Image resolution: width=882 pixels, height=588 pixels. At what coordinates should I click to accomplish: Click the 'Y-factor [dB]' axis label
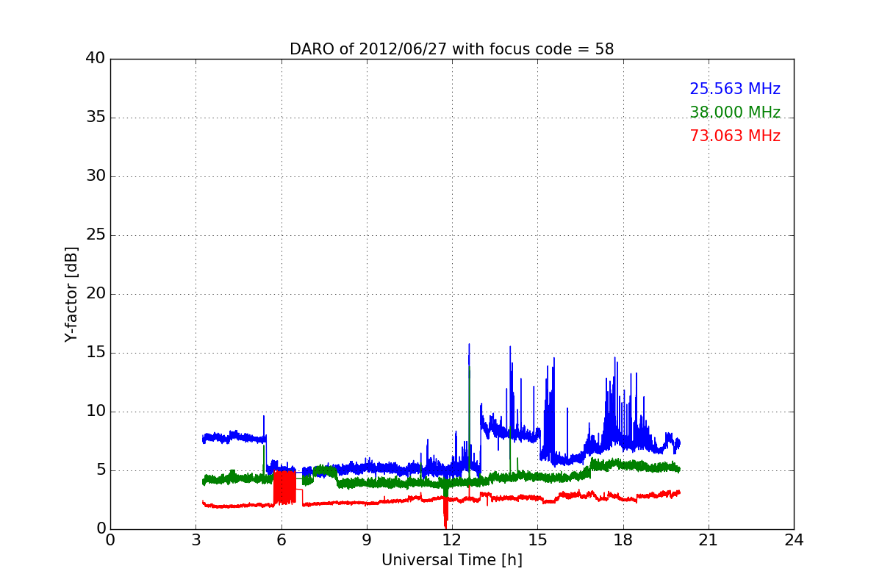(x=71, y=294)
